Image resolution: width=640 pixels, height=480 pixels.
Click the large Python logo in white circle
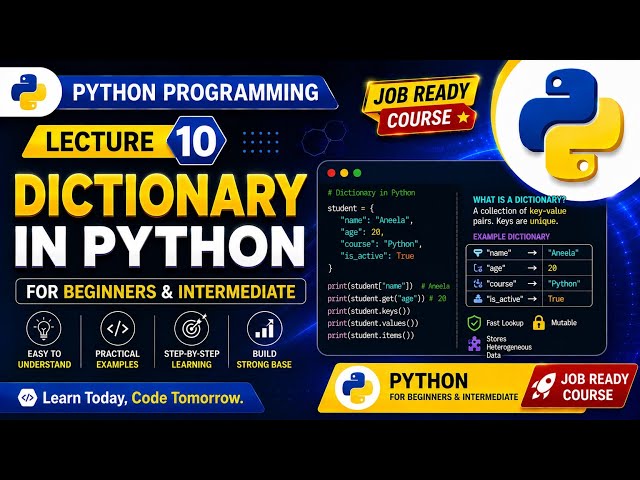point(571,124)
